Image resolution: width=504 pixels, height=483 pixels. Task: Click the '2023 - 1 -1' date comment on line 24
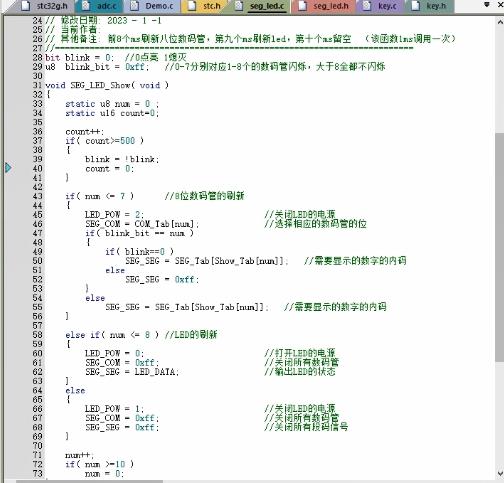pyautogui.click(x=134, y=21)
